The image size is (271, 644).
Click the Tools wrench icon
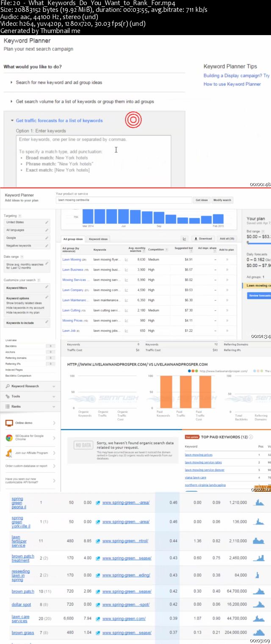[x=8, y=396]
